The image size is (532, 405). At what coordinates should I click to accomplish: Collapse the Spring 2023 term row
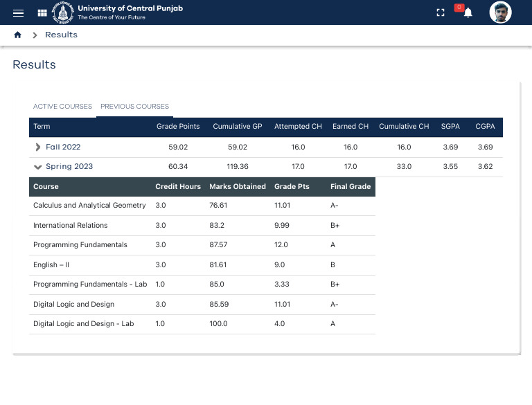point(38,167)
